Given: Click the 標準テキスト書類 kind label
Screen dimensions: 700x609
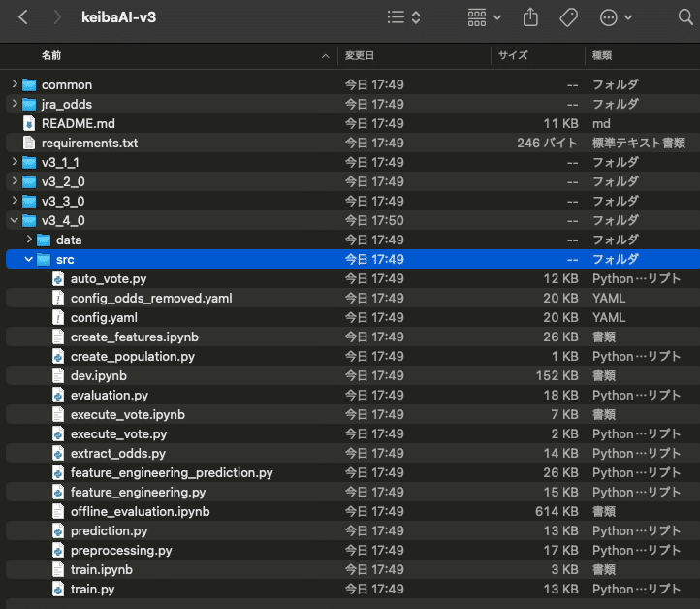Looking at the screenshot, I should [x=638, y=143].
